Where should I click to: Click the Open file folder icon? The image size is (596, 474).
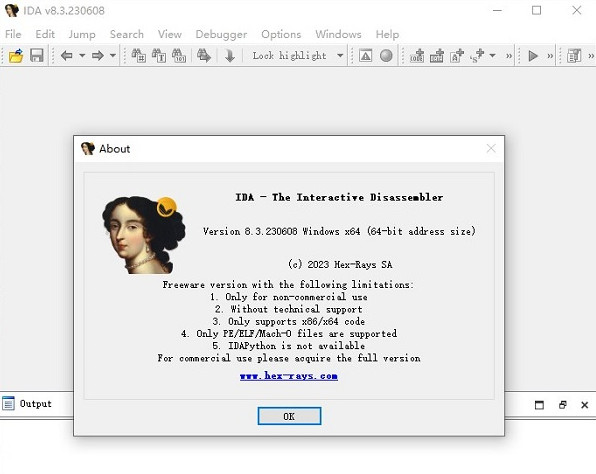(x=16, y=56)
